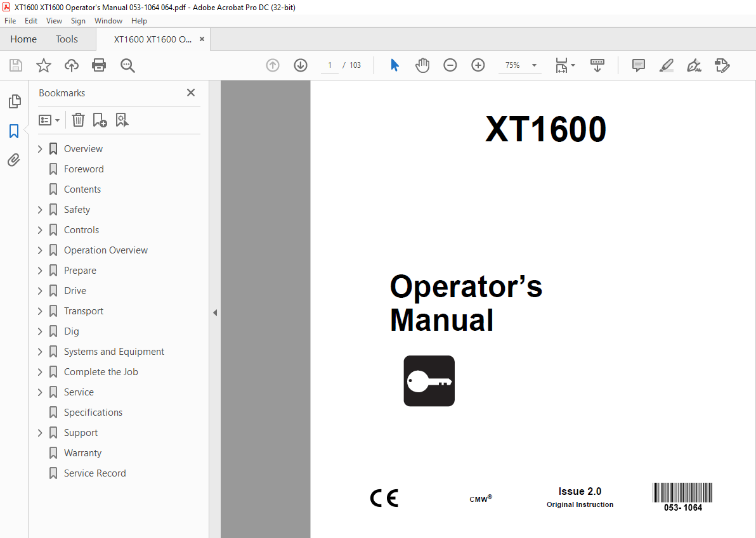
Task: Expand the Systems and Equipment bookmark
Action: click(x=40, y=352)
